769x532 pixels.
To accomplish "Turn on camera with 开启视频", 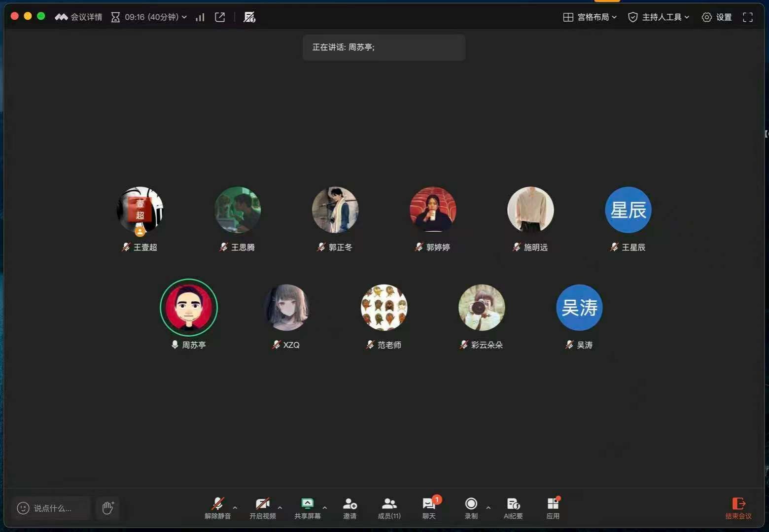I will tap(262, 508).
